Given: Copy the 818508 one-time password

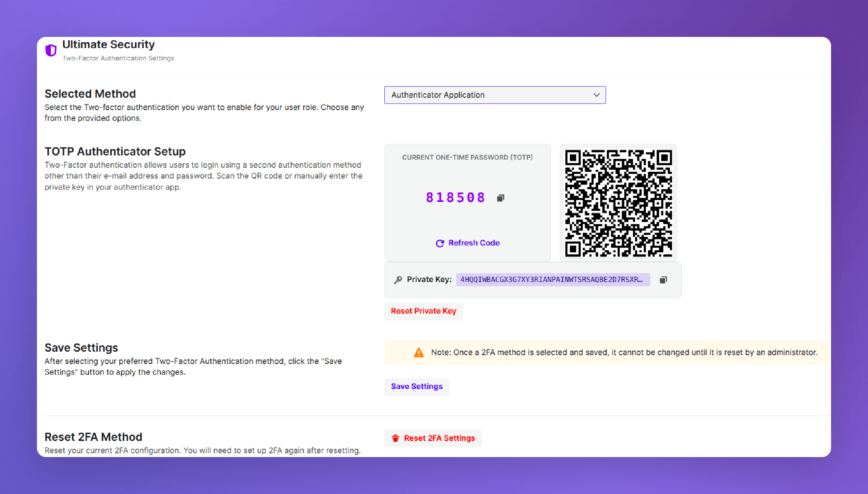Looking at the screenshot, I should click(501, 198).
